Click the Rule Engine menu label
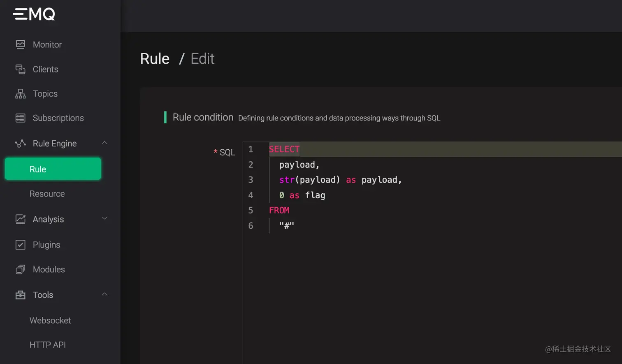Image resolution: width=622 pixels, height=364 pixels. click(x=55, y=144)
